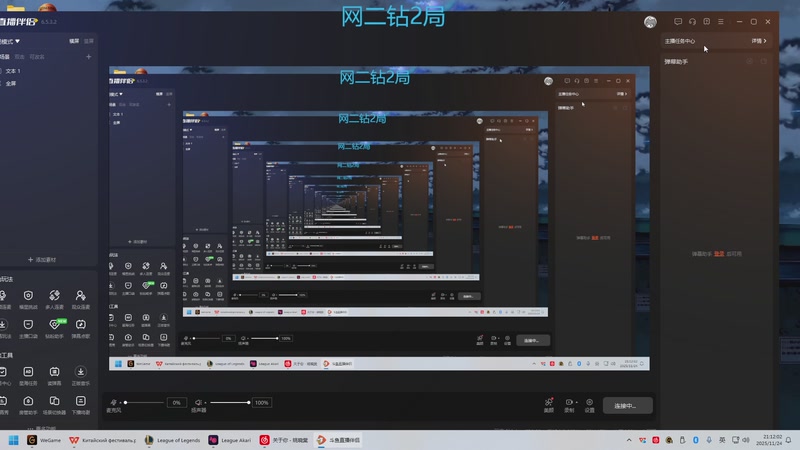Mute the 扬声器 speaker icon

[x=198, y=403]
